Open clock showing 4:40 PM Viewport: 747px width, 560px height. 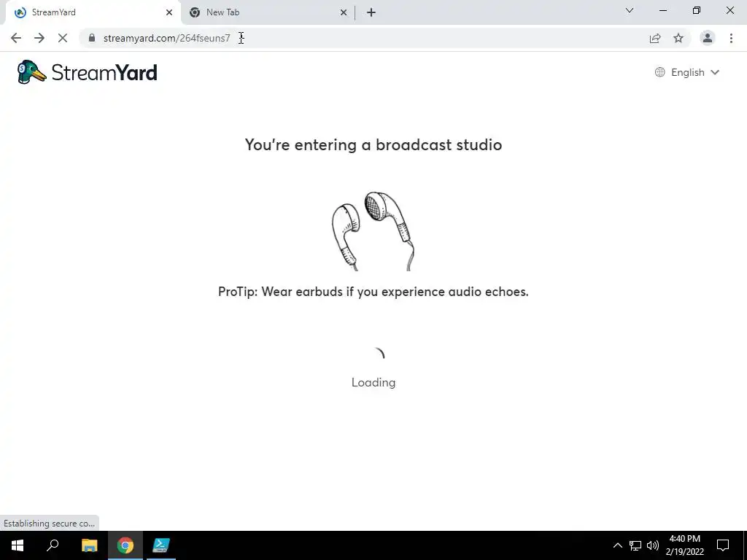(x=684, y=545)
